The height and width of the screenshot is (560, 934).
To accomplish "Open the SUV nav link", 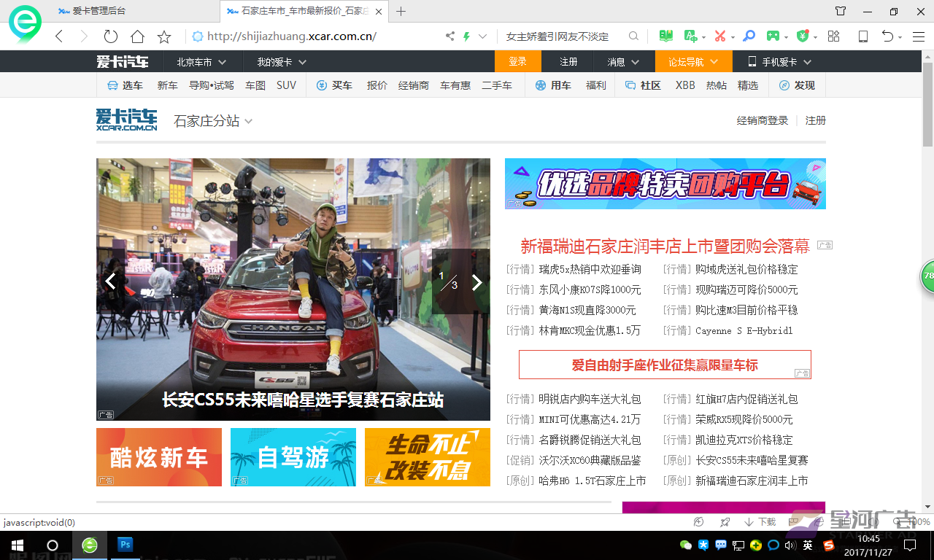I will [x=287, y=85].
